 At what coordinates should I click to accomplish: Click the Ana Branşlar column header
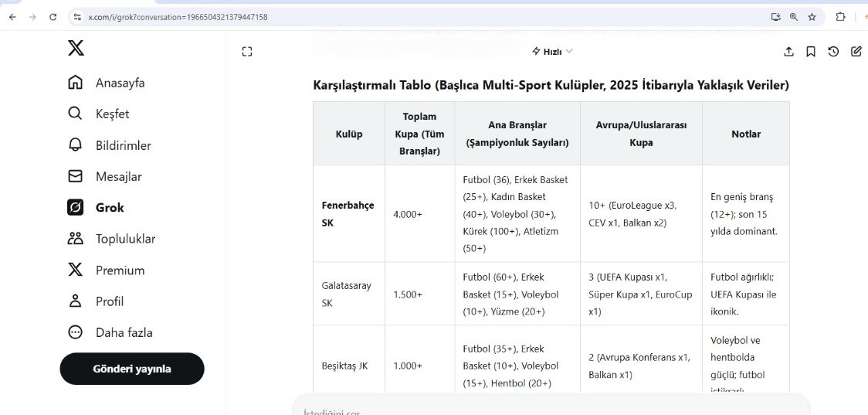point(517,134)
